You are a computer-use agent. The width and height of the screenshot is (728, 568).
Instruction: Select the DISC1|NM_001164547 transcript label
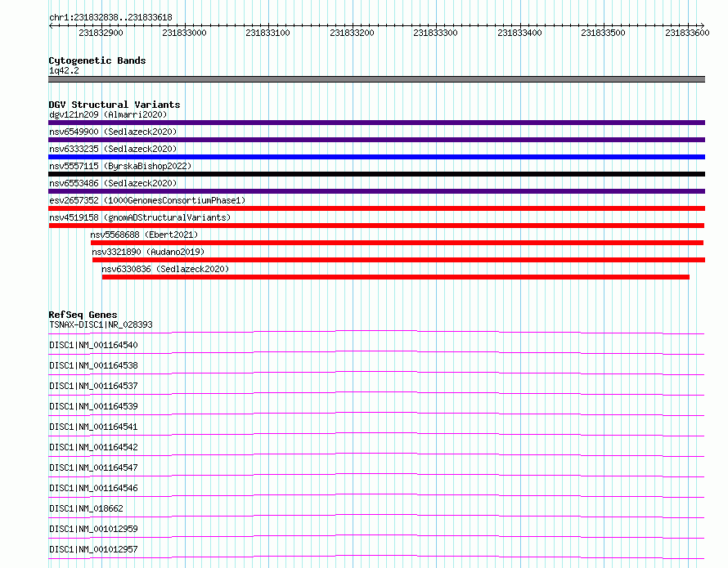(x=93, y=467)
